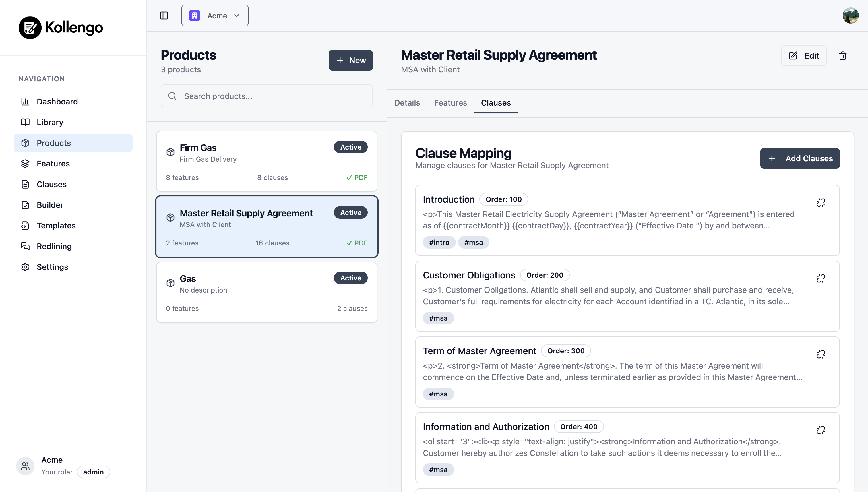Click the New product button
Image resolution: width=868 pixels, height=492 pixels.
(350, 60)
